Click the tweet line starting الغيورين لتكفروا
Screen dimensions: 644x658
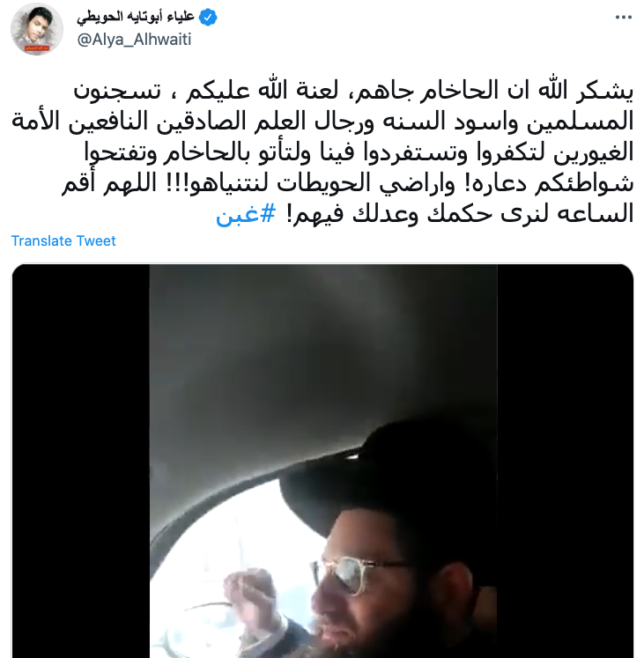(359, 152)
